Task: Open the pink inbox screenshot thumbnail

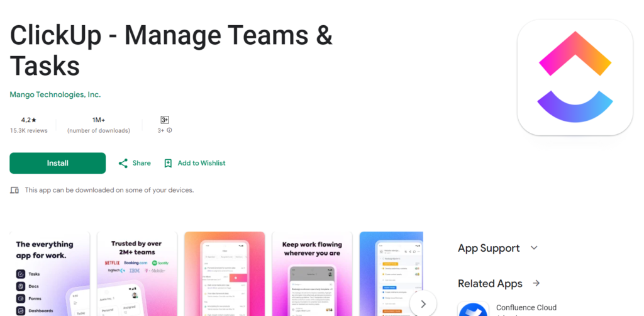Action: (225, 274)
